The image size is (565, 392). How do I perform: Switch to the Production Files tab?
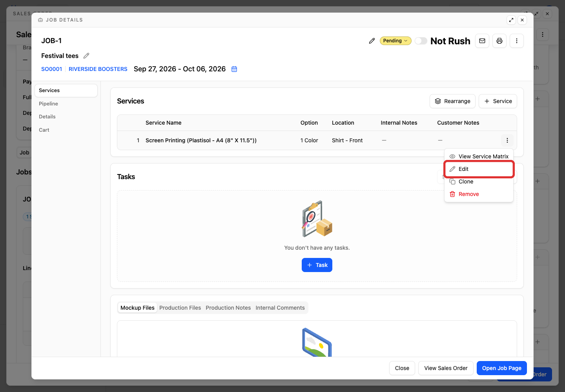click(180, 308)
